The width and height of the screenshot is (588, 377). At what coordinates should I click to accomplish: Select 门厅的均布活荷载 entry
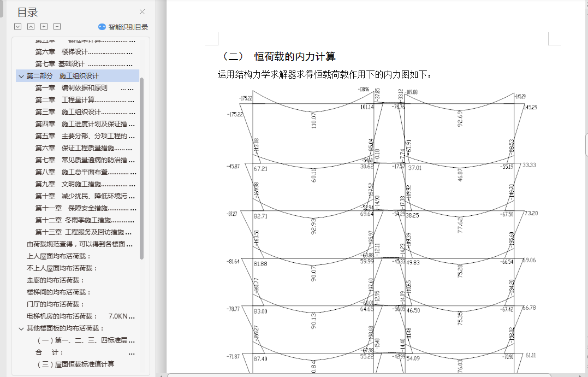[55, 304]
